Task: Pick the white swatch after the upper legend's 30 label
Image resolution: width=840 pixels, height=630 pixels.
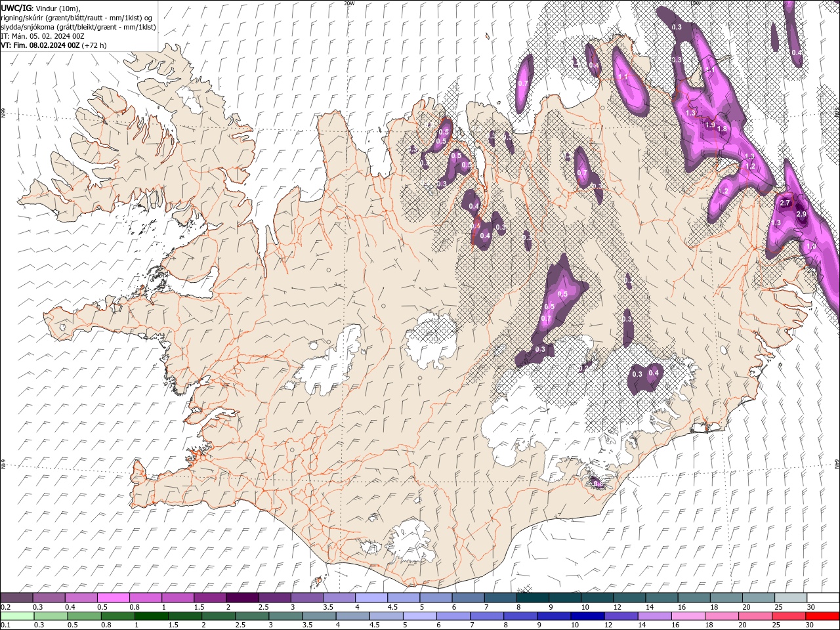Action: [x=823, y=598]
